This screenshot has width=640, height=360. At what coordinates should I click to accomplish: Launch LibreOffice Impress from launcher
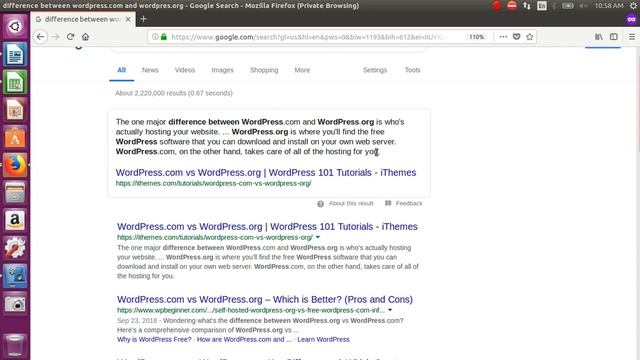click(15, 110)
